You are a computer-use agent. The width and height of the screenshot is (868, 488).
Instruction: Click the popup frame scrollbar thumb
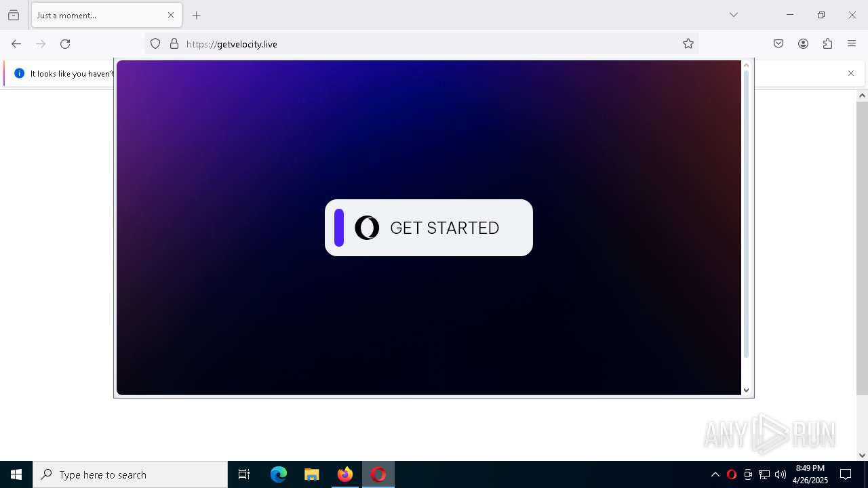(x=747, y=214)
